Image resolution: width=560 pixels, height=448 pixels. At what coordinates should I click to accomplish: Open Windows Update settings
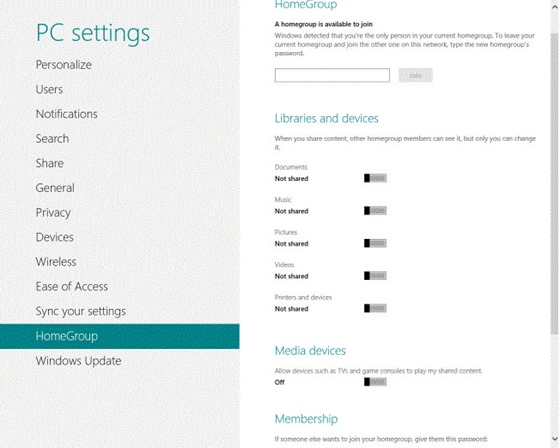pos(79,361)
